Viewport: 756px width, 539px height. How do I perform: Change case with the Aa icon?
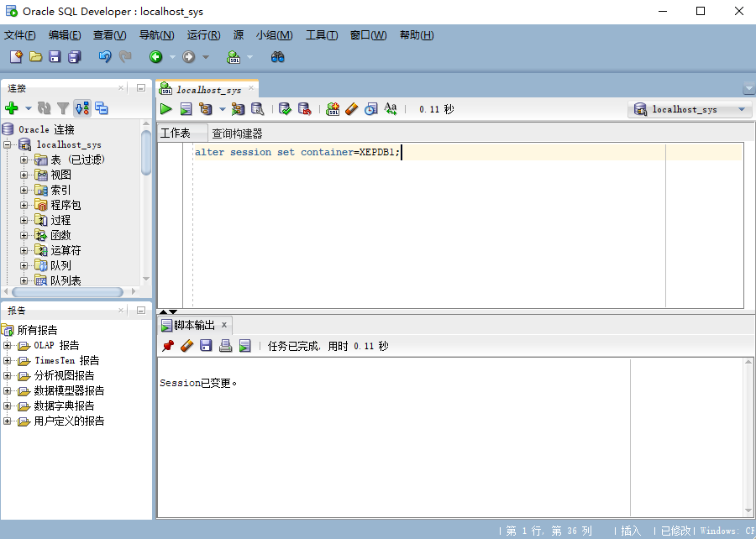(391, 109)
